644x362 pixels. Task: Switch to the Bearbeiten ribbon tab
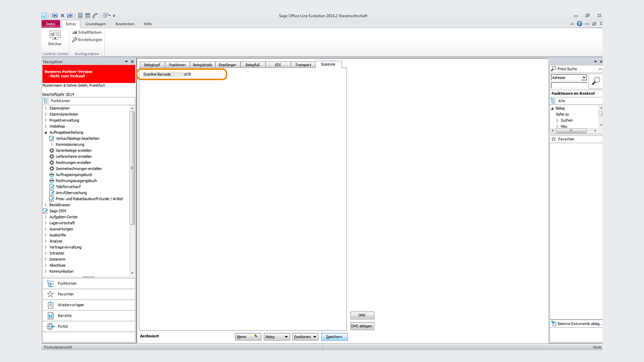tap(125, 24)
